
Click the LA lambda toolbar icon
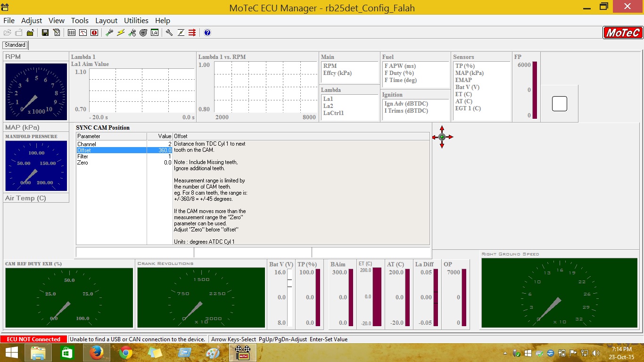(x=155, y=33)
